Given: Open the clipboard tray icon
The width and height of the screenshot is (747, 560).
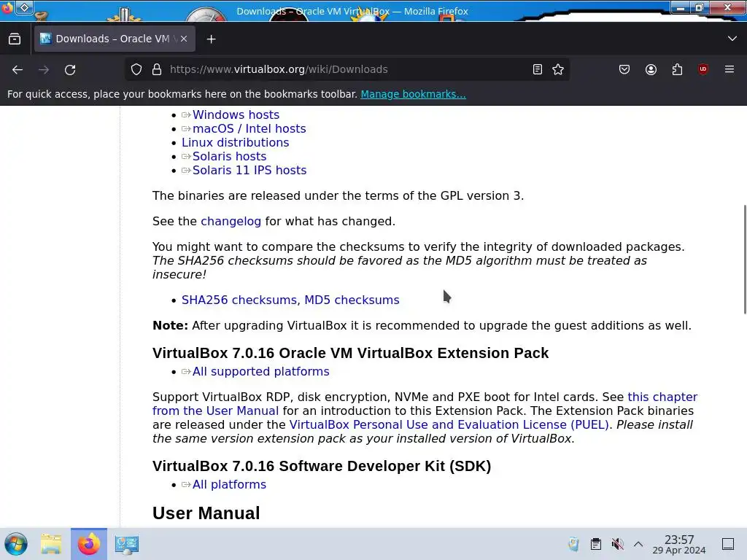Looking at the screenshot, I should (x=595, y=544).
